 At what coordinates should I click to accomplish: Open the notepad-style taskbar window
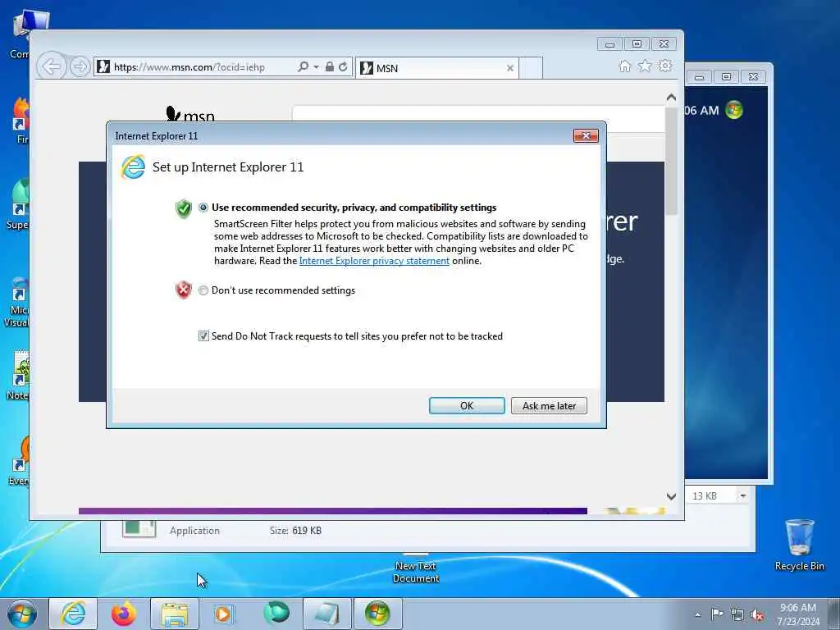pos(326,614)
